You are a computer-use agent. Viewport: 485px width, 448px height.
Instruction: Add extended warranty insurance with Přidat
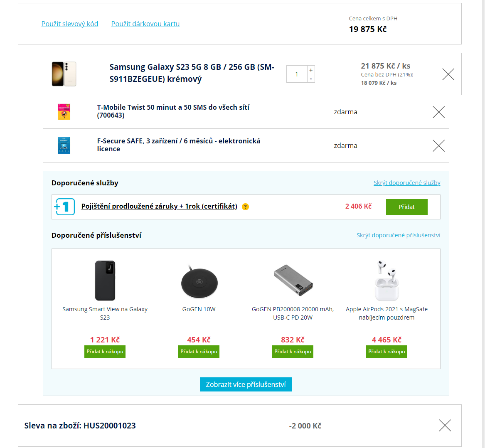tap(406, 207)
